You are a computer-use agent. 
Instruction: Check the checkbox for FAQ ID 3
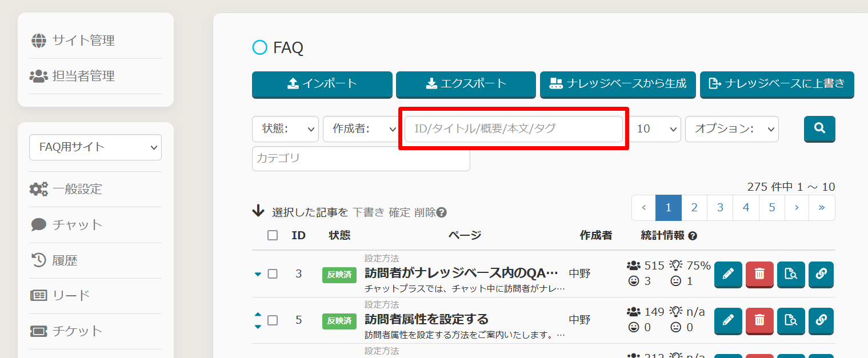point(273,274)
